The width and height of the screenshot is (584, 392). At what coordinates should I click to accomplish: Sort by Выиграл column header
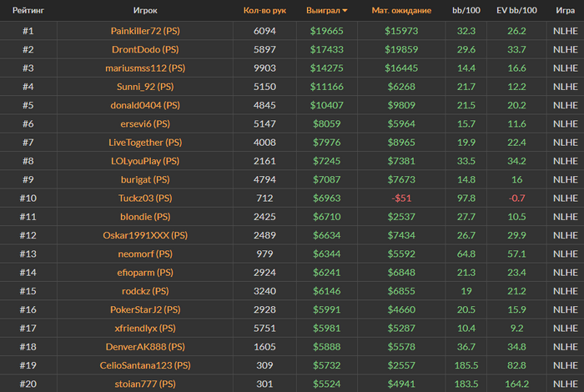pos(323,10)
